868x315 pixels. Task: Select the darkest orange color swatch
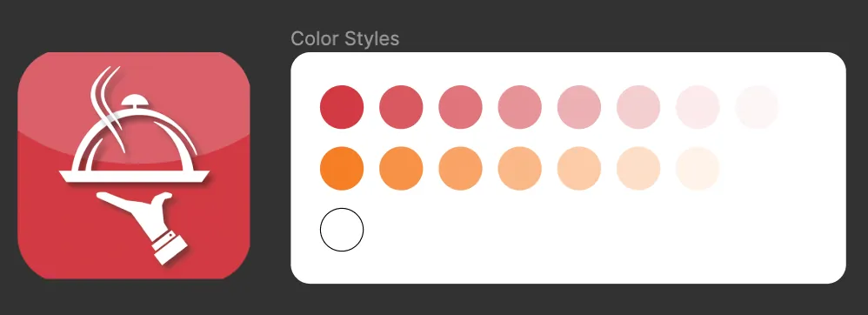click(342, 168)
